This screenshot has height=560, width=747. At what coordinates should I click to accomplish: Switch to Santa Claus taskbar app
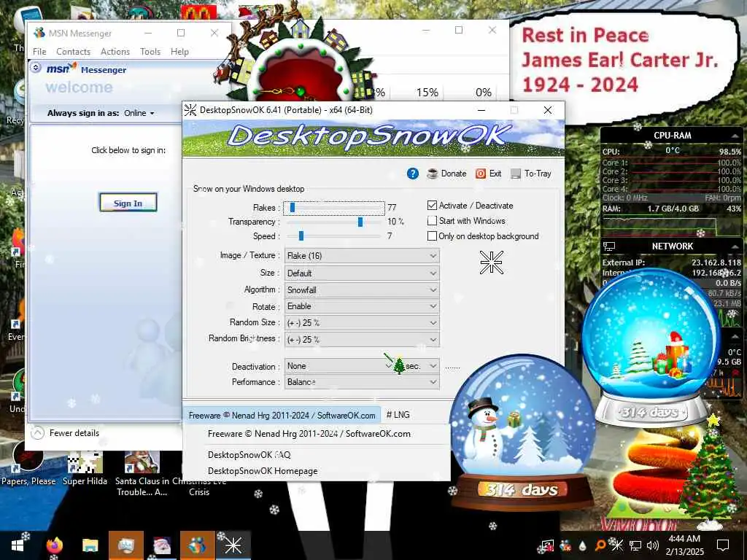[162, 545]
